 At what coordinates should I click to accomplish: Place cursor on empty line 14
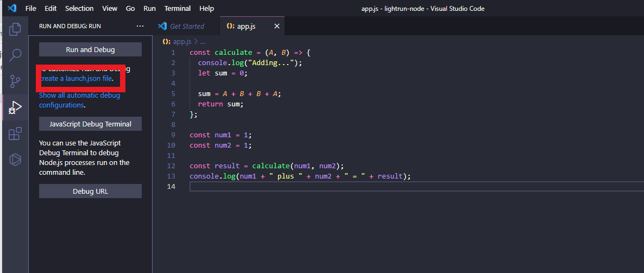tap(416, 186)
